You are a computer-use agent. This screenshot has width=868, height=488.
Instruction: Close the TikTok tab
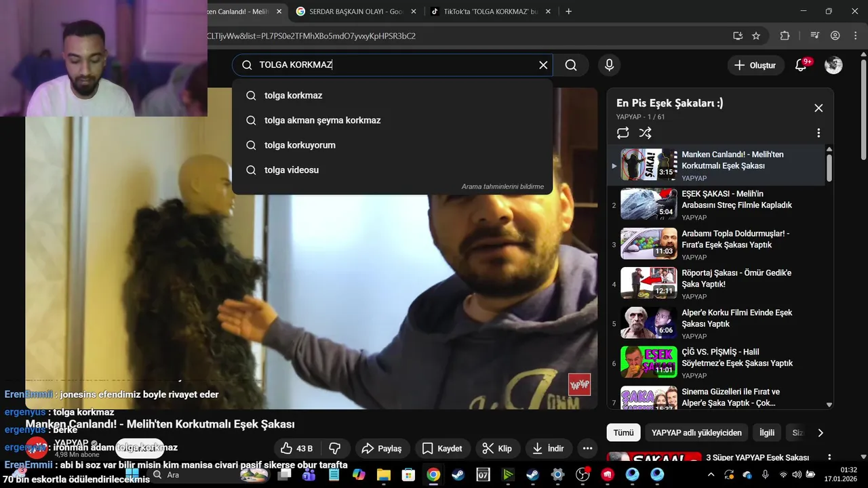coord(549,12)
